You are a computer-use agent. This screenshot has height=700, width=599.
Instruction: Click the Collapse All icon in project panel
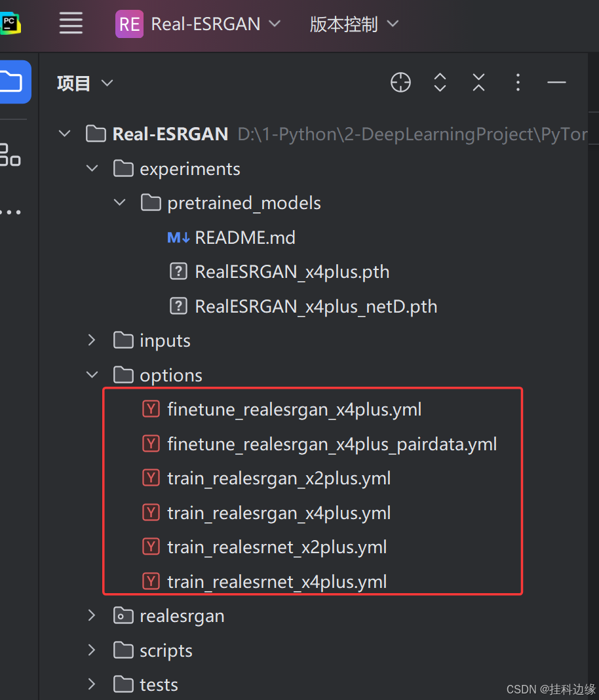pos(478,83)
